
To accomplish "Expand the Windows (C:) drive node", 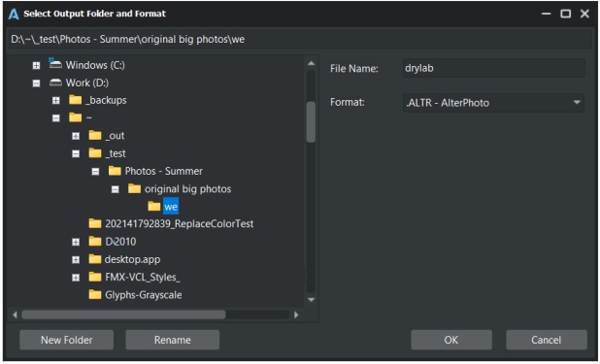I will [x=36, y=65].
